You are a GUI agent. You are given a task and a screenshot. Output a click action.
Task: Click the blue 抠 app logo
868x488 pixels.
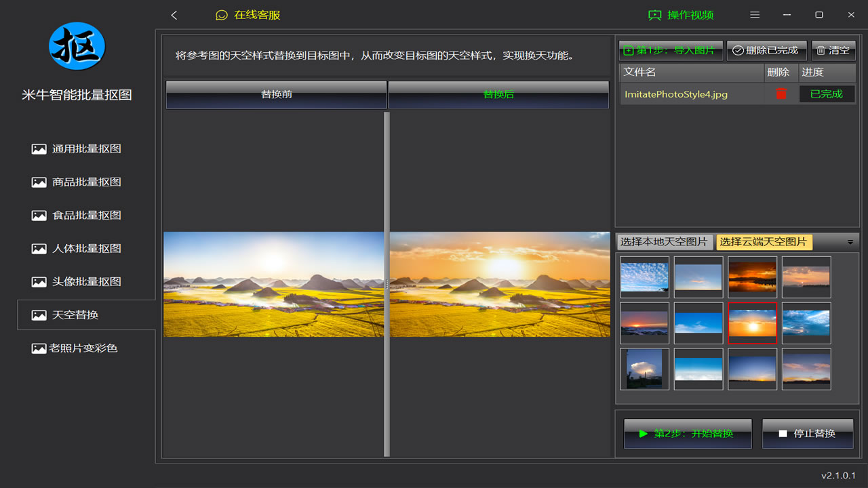pyautogui.click(x=77, y=46)
